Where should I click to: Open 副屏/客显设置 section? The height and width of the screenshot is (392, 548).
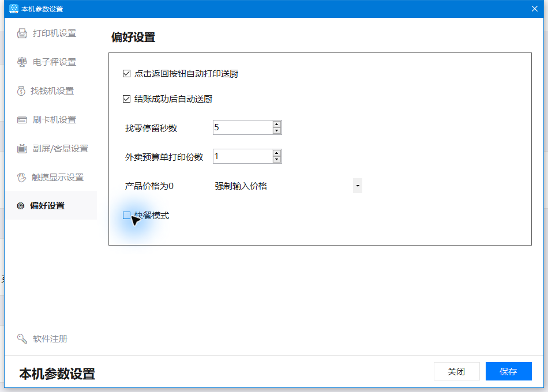51,149
